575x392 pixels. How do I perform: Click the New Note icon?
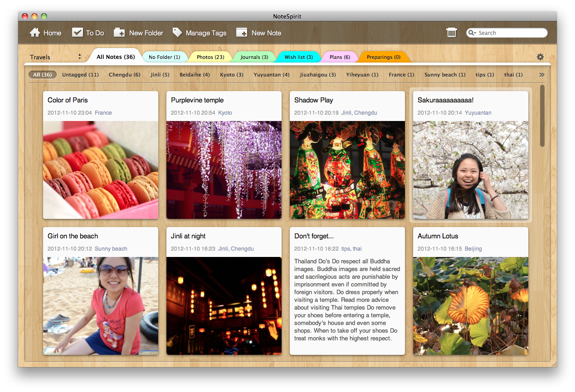(x=242, y=32)
